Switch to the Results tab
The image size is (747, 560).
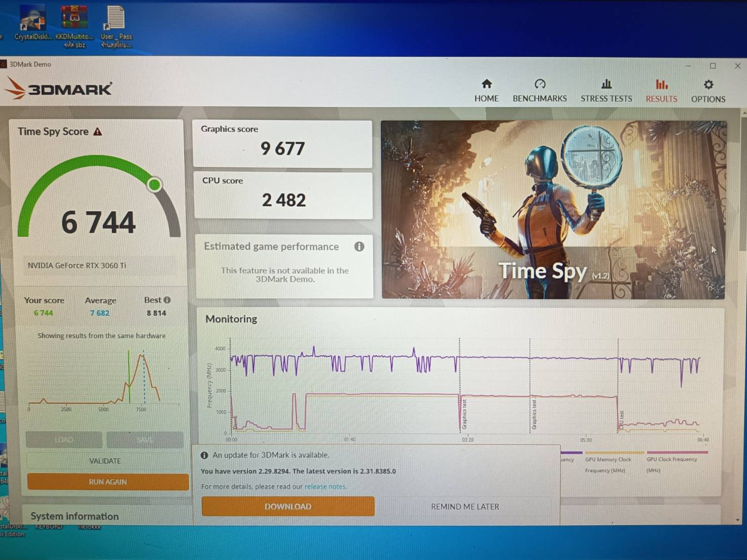pyautogui.click(x=661, y=90)
